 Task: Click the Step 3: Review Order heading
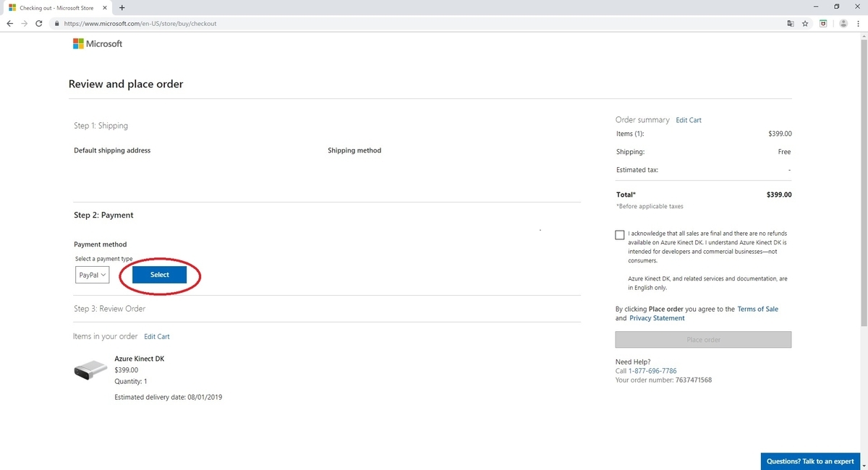pyautogui.click(x=109, y=309)
